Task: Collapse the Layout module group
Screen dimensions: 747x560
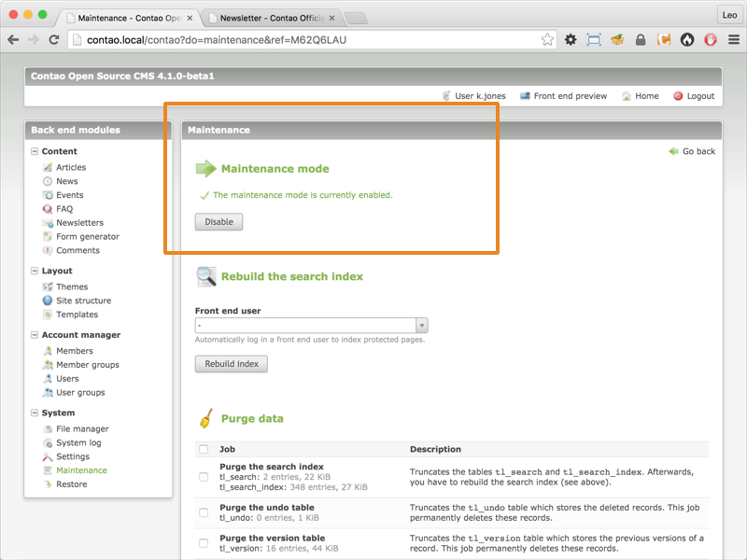Action: 35,271
